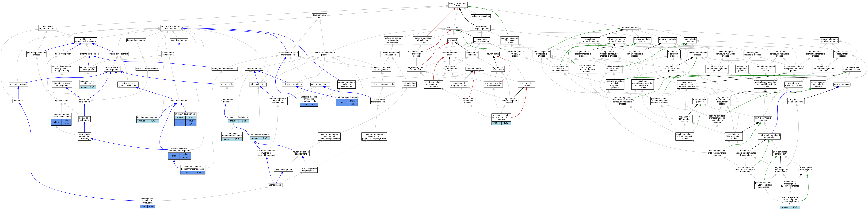Select 'anterior/posterior pattern specification' title
Viewport: 868px width, 211px height.
pos(61,116)
